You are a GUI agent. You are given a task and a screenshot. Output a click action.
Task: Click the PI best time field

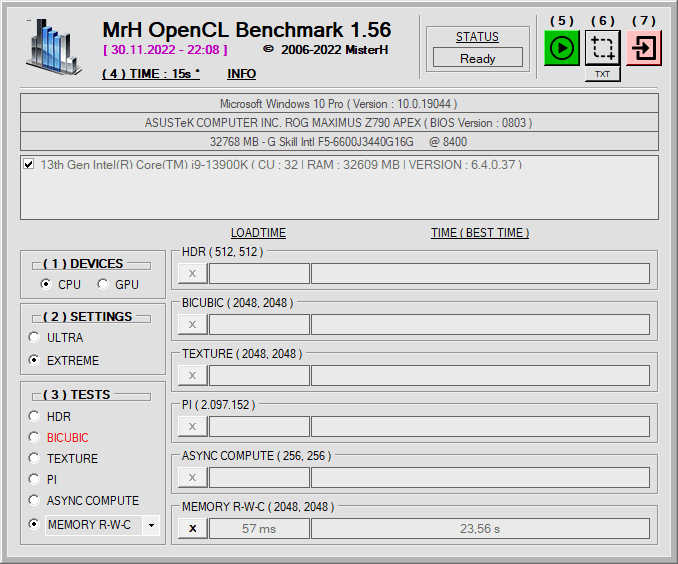pos(480,426)
